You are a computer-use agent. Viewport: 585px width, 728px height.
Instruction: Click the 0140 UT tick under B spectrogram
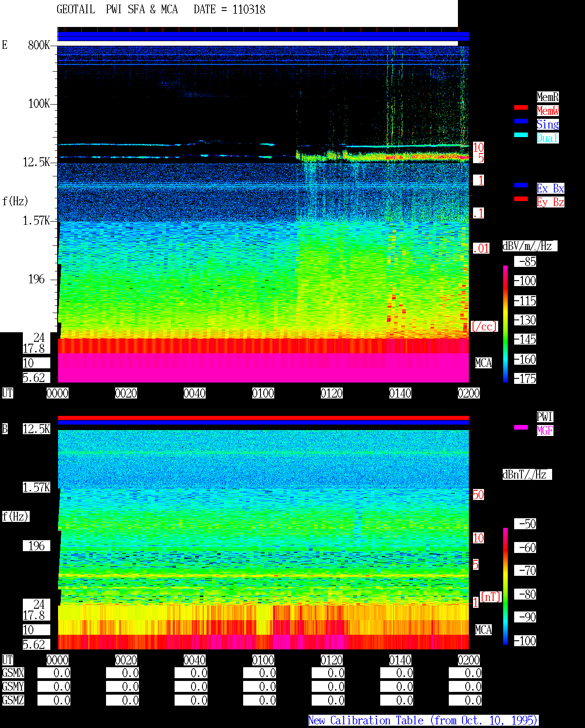click(x=400, y=660)
